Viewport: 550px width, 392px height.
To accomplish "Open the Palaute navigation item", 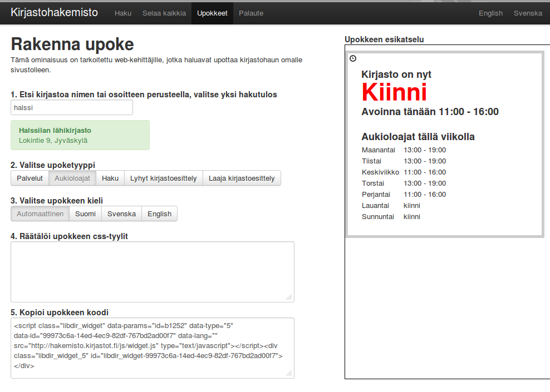I will click(251, 13).
